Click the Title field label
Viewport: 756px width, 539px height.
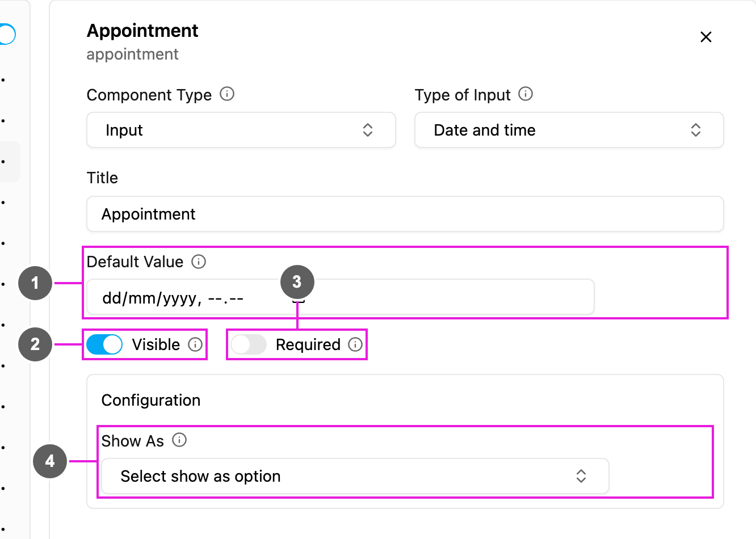pyautogui.click(x=103, y=178)
